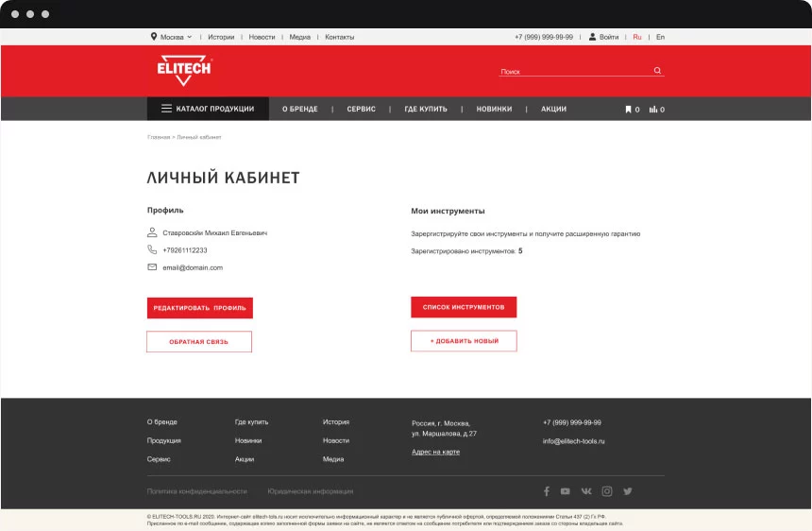812x531 pixels.
Task: Open footer link Новинки
Action: coord(248,441)
